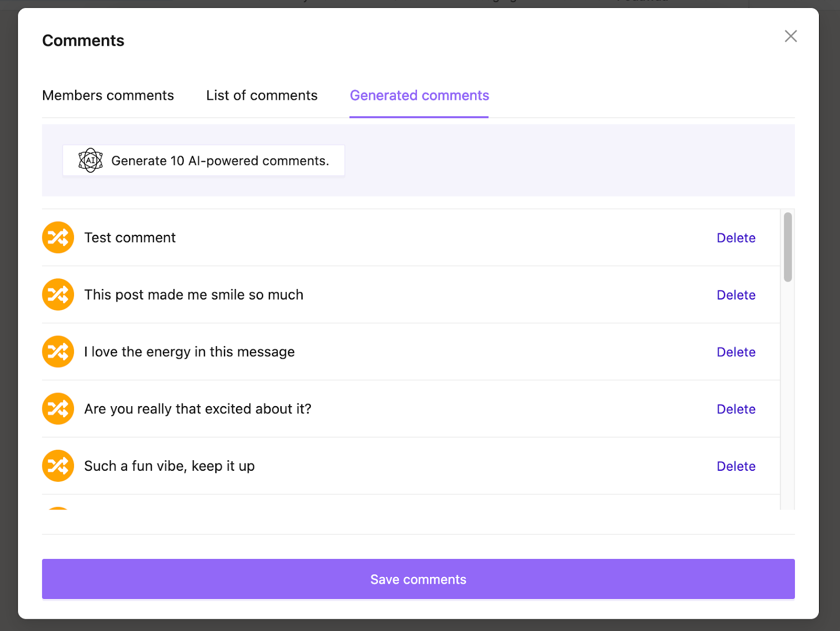This screenshot has height=631, width=840.
Task: Select shuffle icon beside 'Such a fun vibe, keep it up'
Action: point(58,466)
